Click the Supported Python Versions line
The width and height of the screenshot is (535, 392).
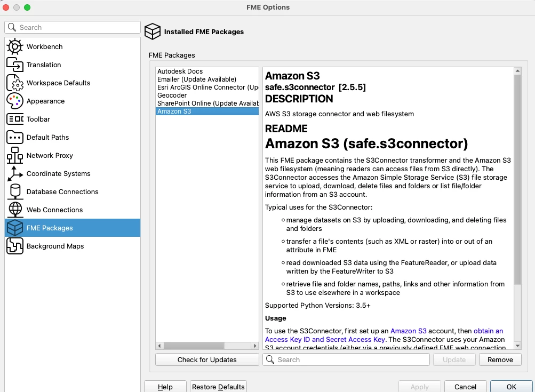coord(318,306)
